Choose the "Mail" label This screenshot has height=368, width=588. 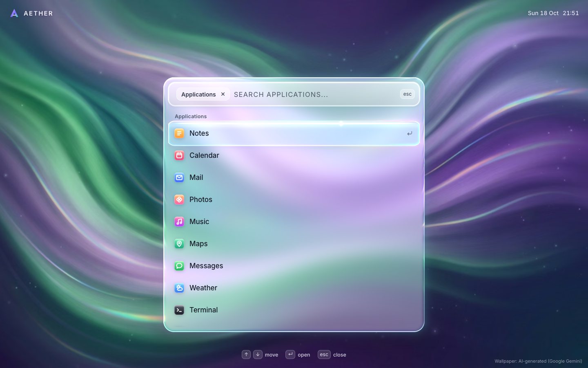[x=196, y=177]
